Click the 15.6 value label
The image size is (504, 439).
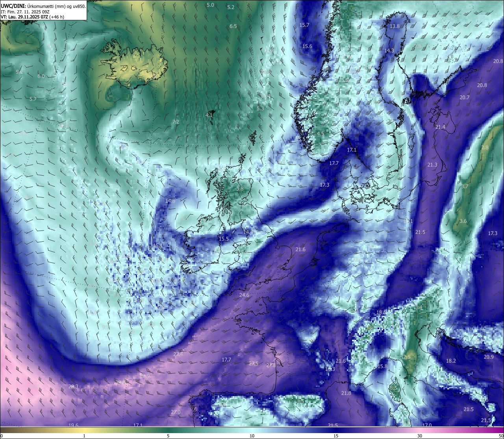click(307, 46)
